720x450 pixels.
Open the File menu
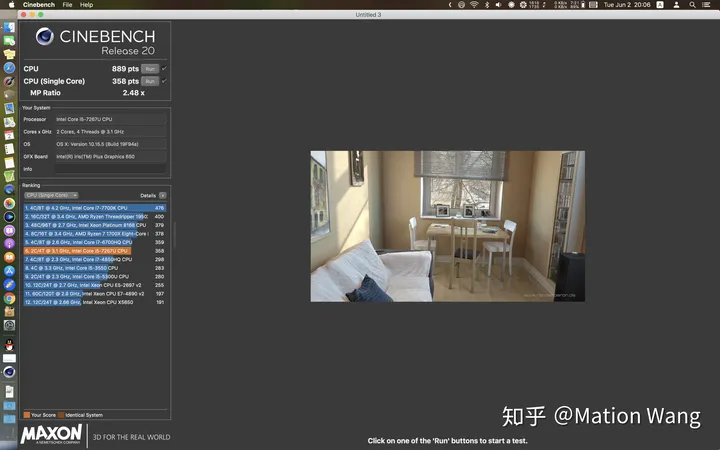click(68, 5)
